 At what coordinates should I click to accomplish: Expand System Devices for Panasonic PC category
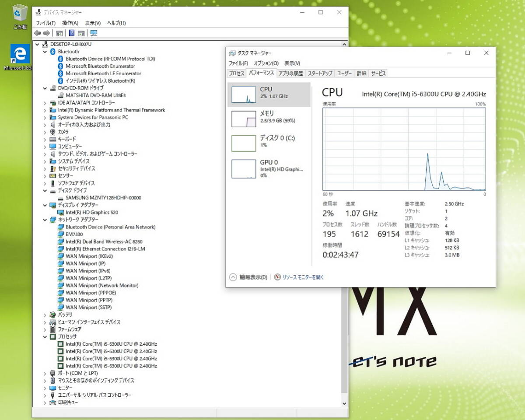45,117
